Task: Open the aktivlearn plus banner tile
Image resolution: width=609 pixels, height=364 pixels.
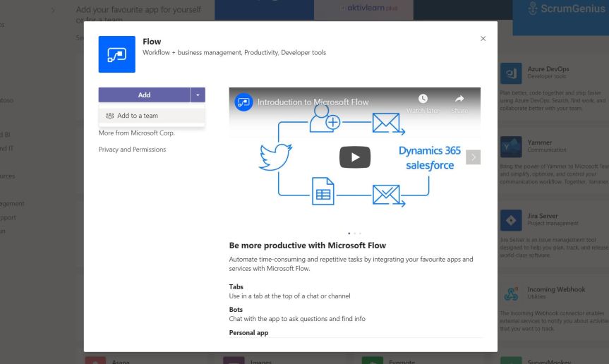Action: 368,8
